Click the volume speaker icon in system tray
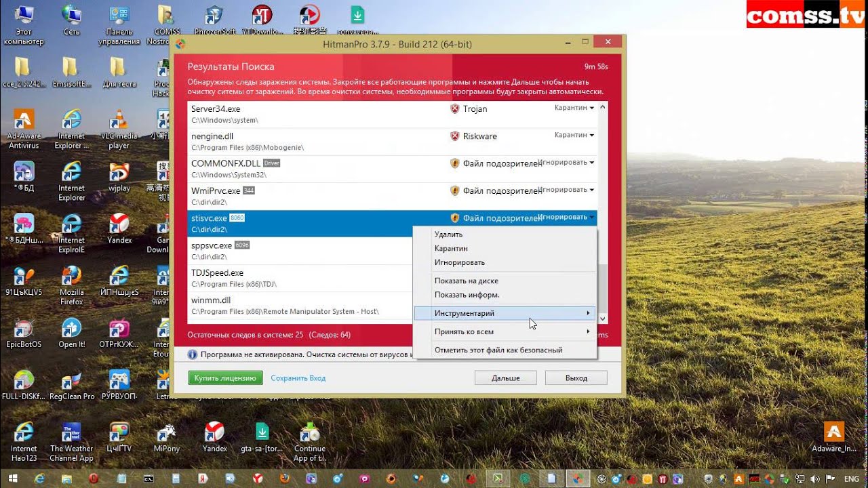 814,479
